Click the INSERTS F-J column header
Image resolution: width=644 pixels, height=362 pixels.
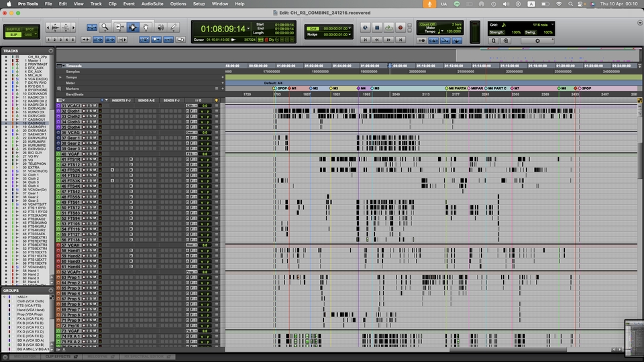pyautogui.click(x=122, y=100)
